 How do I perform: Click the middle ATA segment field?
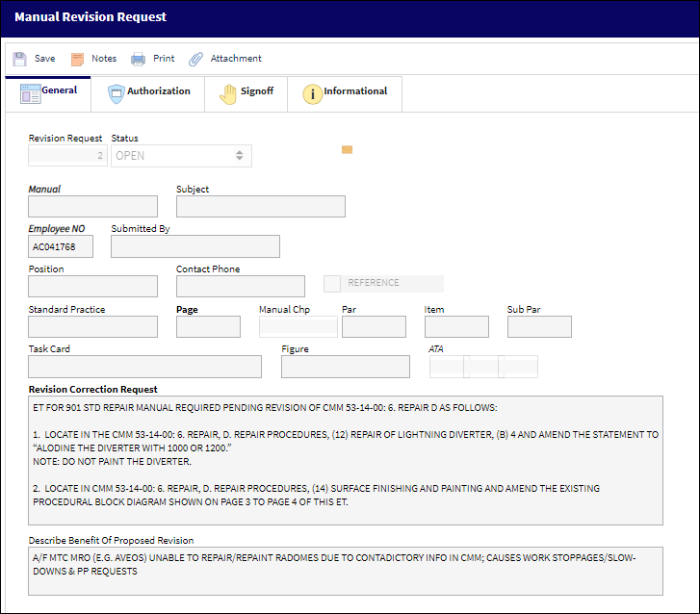pyautogui.click(x=484, y=367)
